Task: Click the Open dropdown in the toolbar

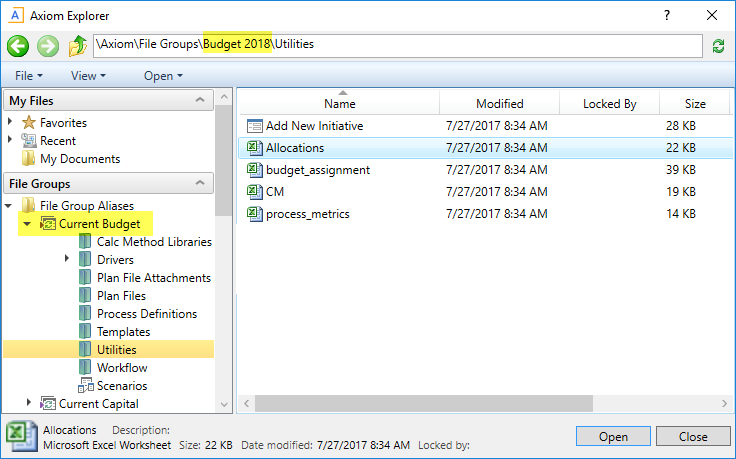Action: click(x=163, y=76)
